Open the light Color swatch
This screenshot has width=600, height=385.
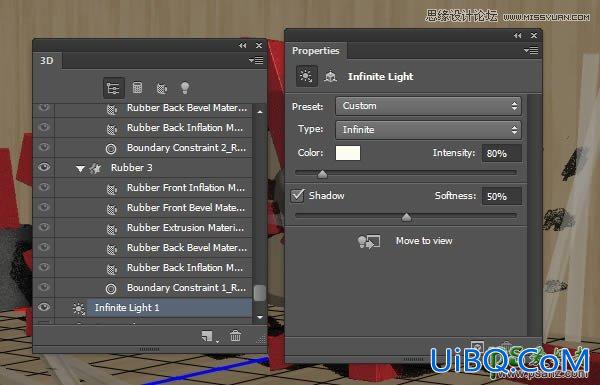[348, 153]
